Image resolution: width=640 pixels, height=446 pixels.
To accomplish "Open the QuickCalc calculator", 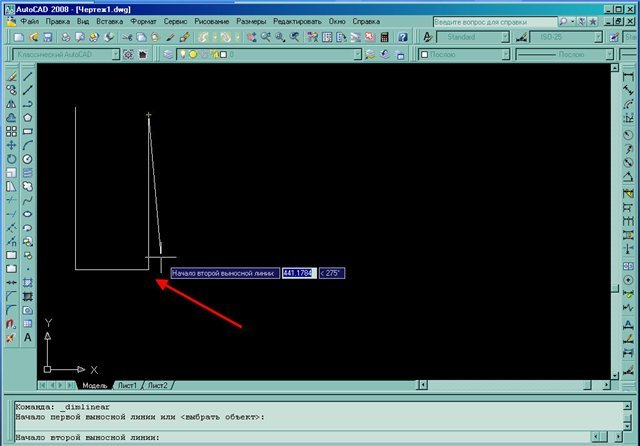I will [x=384, y=38].
